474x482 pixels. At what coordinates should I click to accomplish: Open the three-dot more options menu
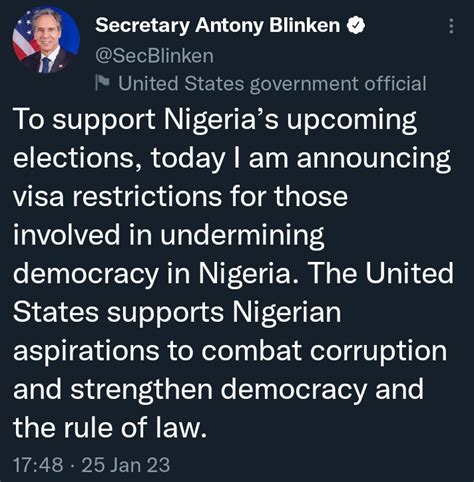pyautogui.click(x=451, y=26)
